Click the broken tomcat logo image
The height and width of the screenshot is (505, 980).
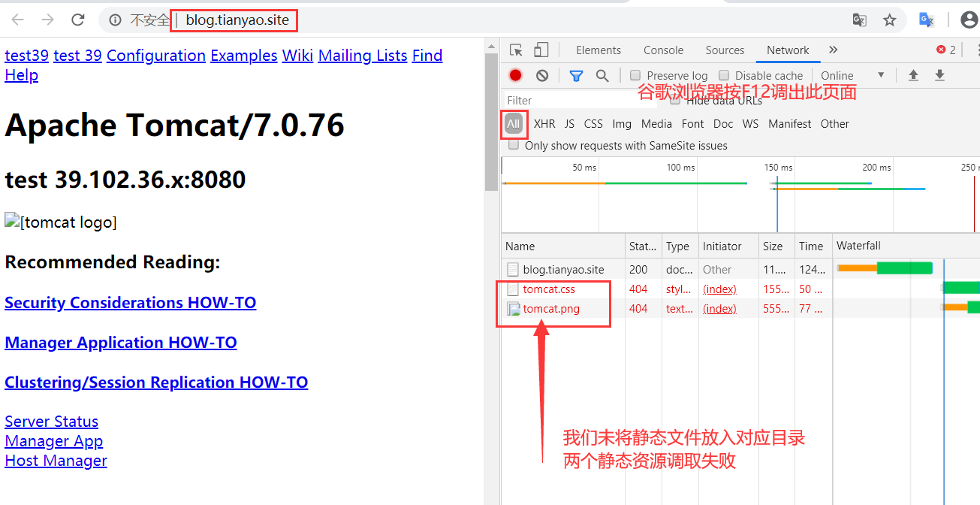point(61,222)
